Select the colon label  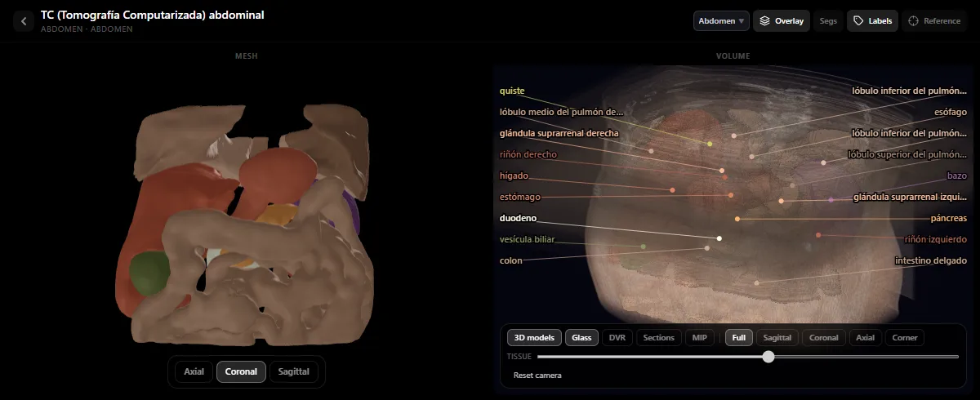point(511,260)
